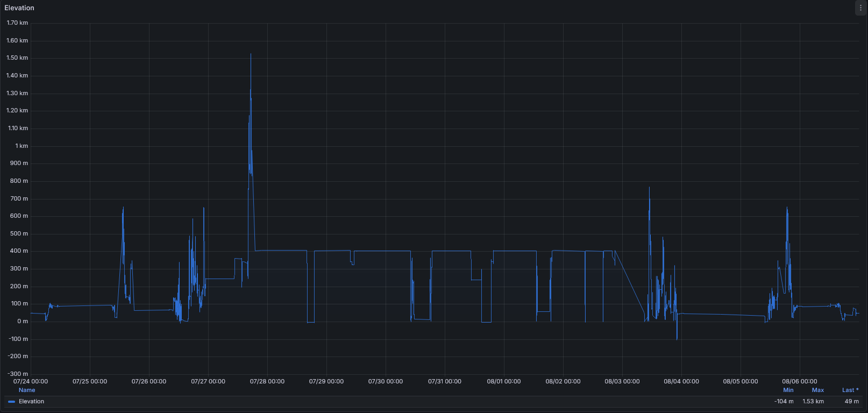The width and height of the screenshot is (868, 413).
Task: Click the -200 m y-axis label
Action: [18, 357]
